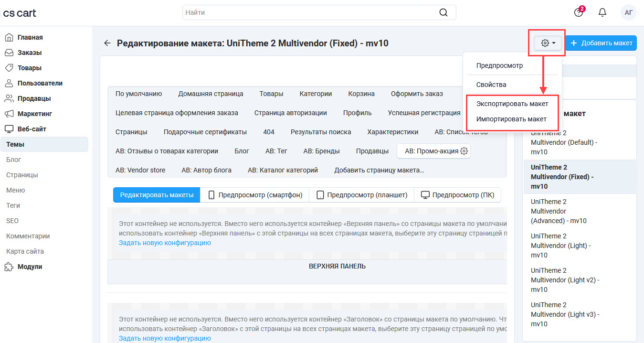Open the gift promotions icon with badge
Image resolution: width=644 pixels, height=343 pixels.
click(x=579, y=12)
